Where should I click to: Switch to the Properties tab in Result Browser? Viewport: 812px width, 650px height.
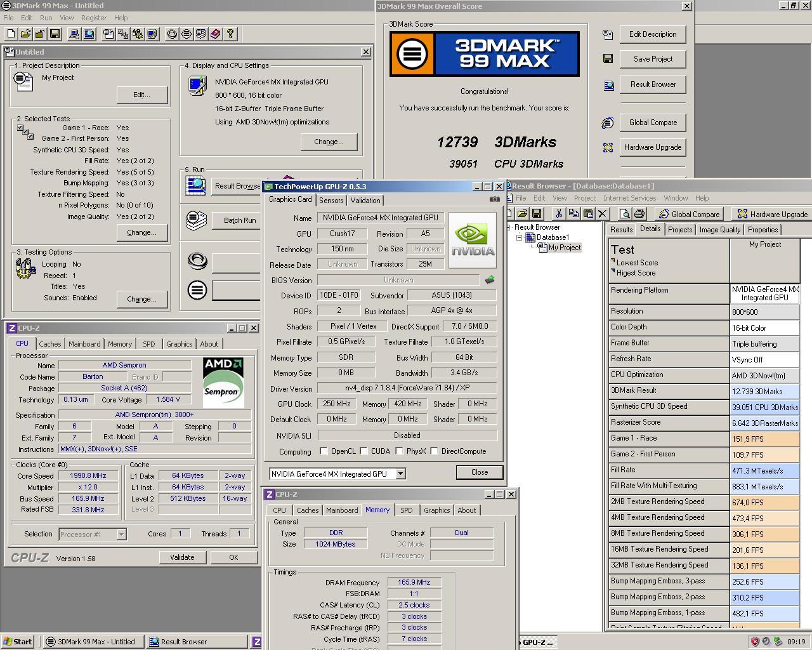coord(763,230)
